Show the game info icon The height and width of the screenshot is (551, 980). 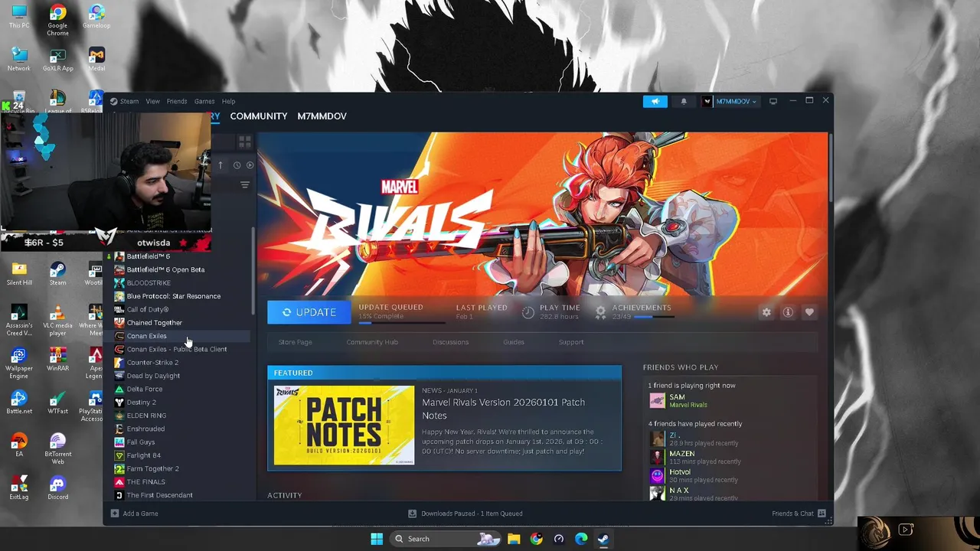tap(788, 312)
